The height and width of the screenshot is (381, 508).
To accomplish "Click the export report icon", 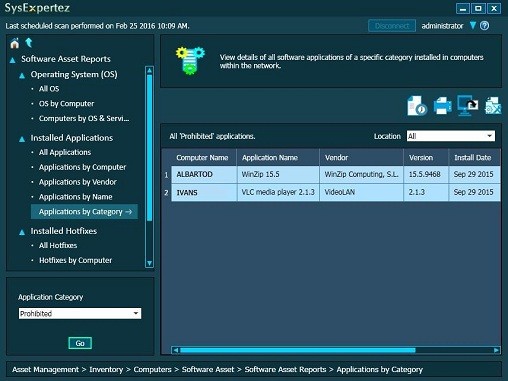I will [493, 106].
